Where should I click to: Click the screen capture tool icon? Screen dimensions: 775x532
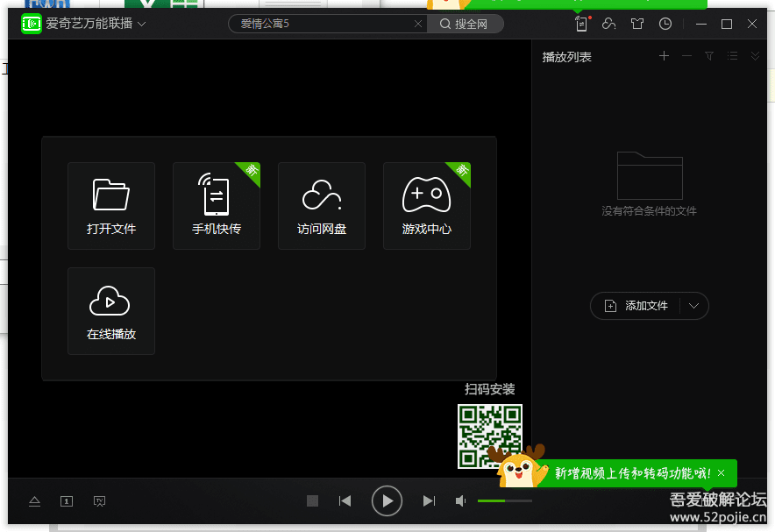[99, 501]
